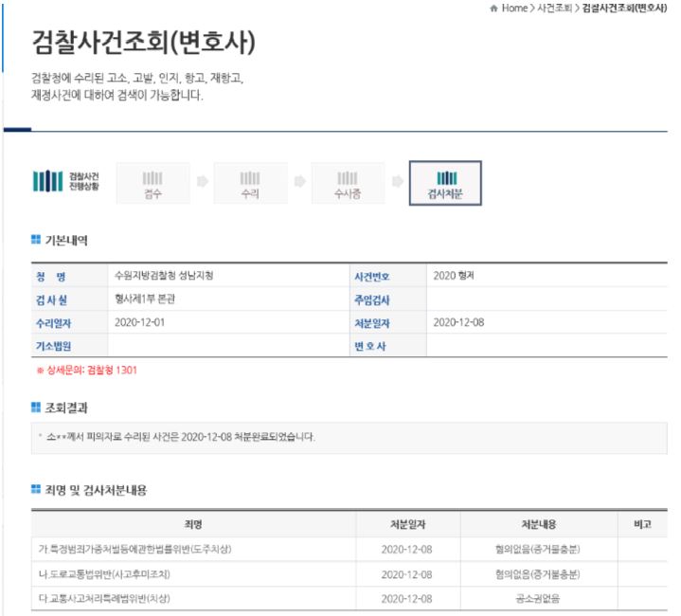
Task: Select the 검사처분 progress step
Action: tap(445, 183)
